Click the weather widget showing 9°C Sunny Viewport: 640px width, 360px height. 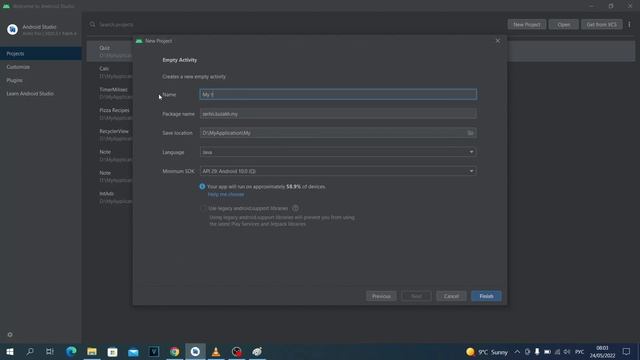(487, 351)
